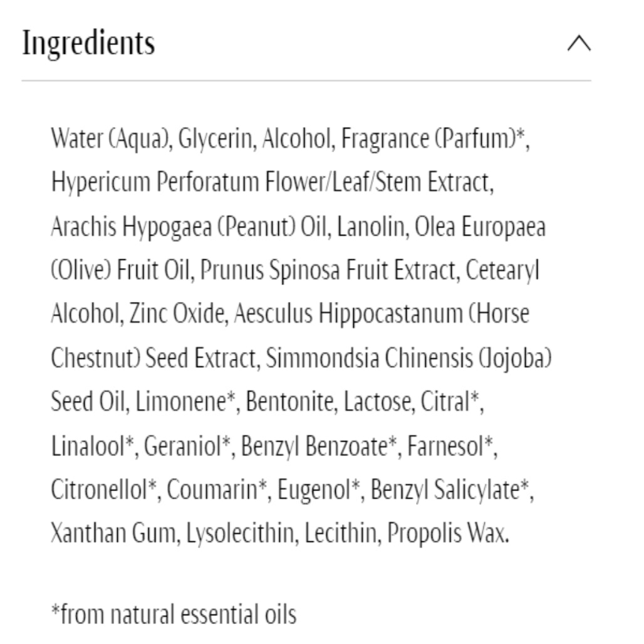Screen dimensions: 644x644
Task: Click the "*from natural essential oils" footnote
Action: pos(174,615)
